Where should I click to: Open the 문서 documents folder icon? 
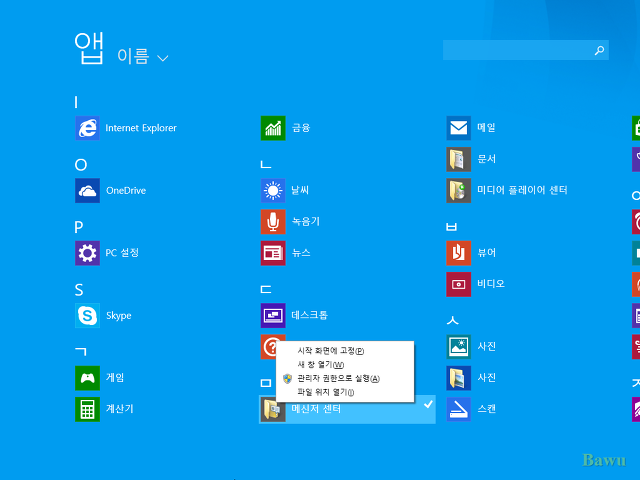pyautogui.click(x=459, y=159)
